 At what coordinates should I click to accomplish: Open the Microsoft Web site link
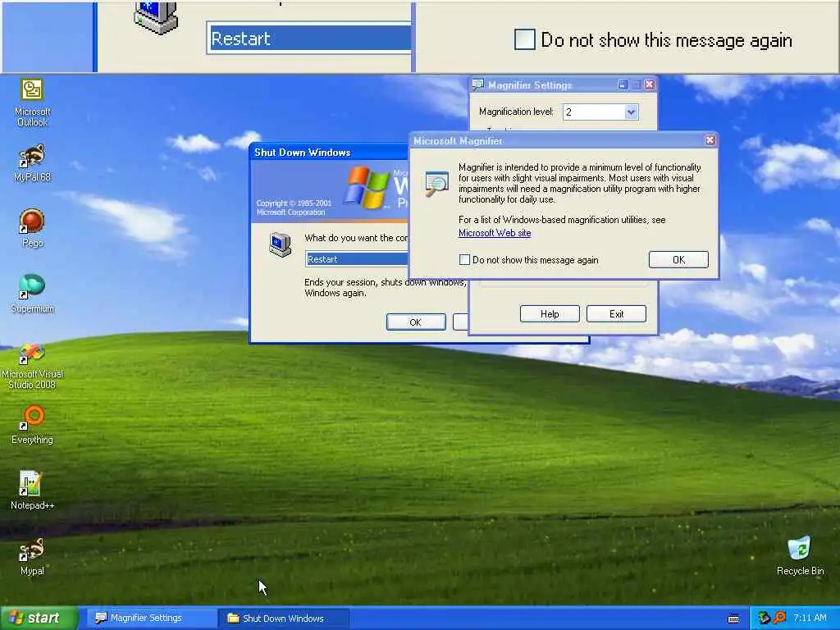coord(495,233)
